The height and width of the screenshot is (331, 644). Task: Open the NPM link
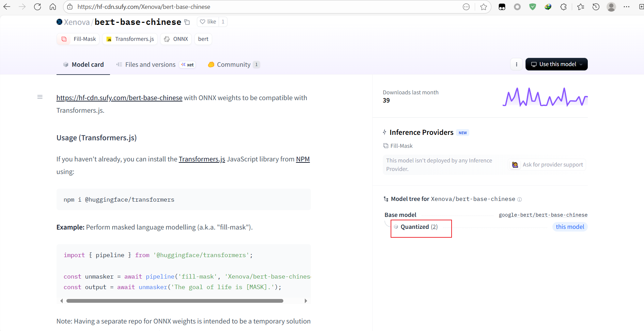(303, 159)
